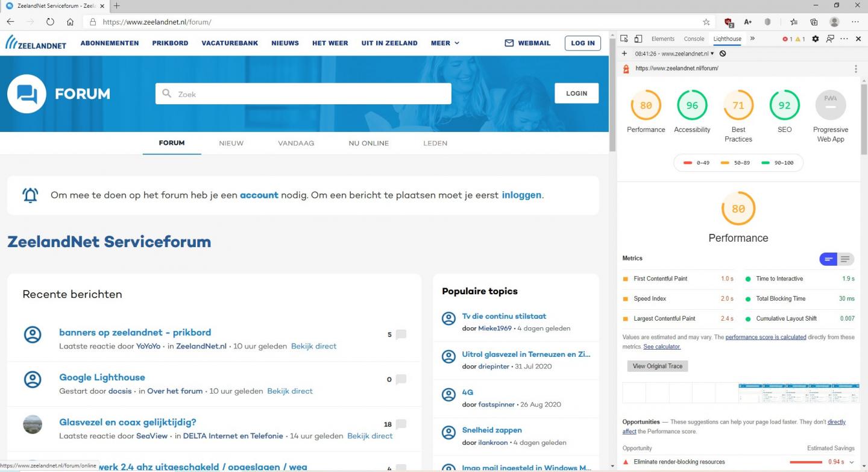Open the Collections toolbar icon
The height and width of the screenshot is (472, 868).
pos(814,22)
